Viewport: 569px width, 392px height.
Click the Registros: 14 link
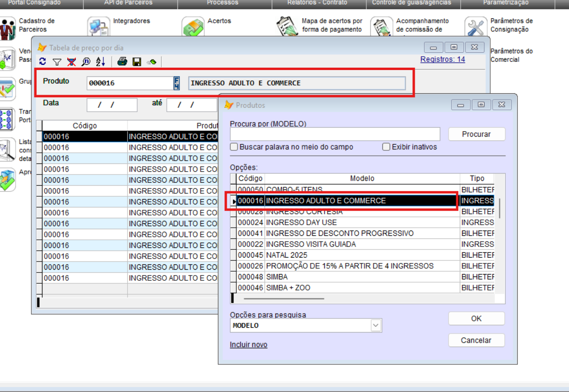(x=442, y=59)
